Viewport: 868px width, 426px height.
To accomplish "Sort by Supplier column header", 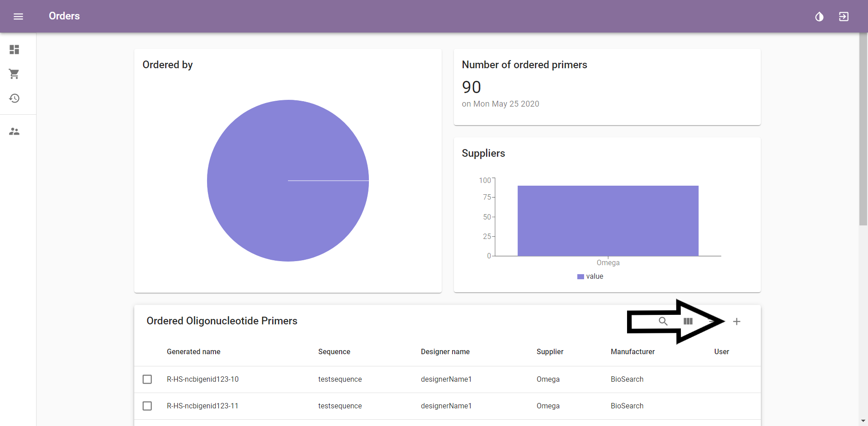I will tap(550, 351).
